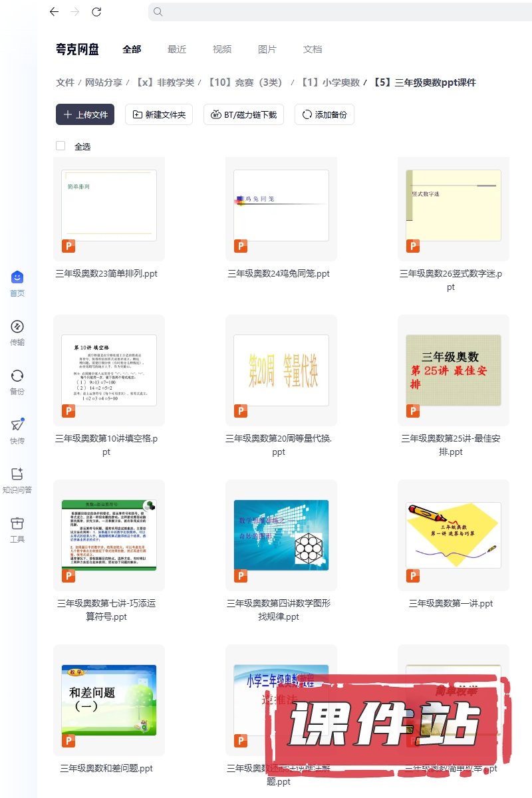Viewport: 532px width, 798px height.
Task: Switch to the 最近 tab
Action: point(177,49)
